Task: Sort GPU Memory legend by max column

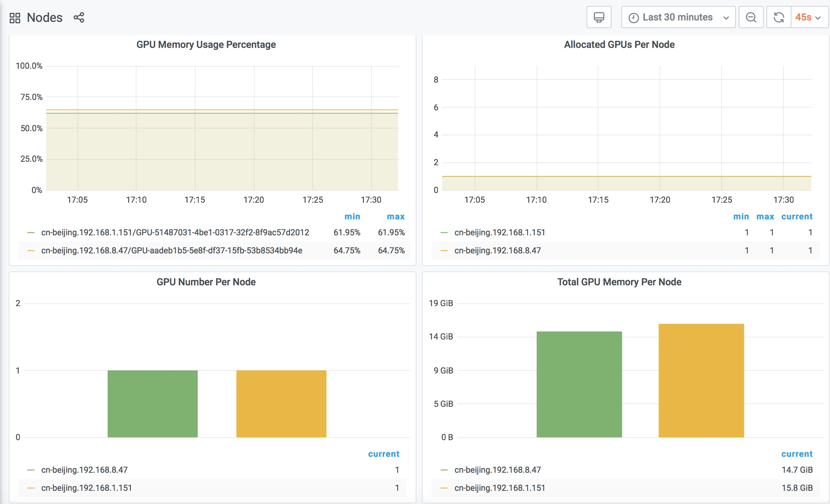Action: point(396,217)
